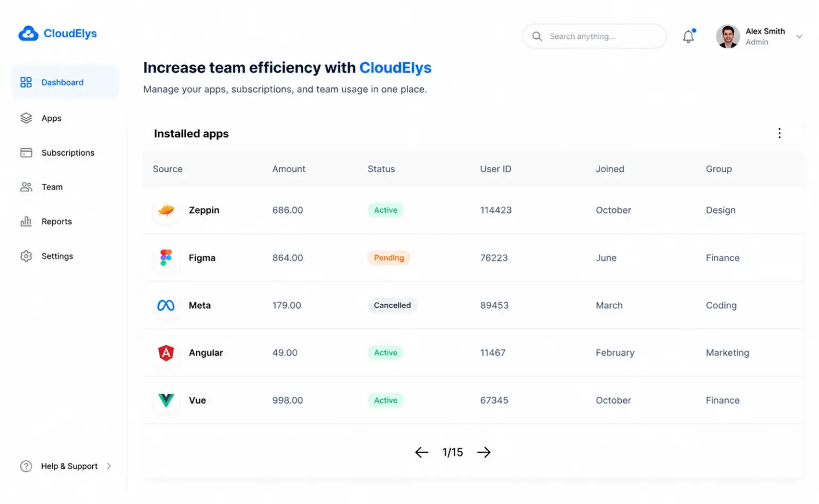Viewport: 819px width, 504px height.
Task: Open the Dashboard sidebar item
Action: (x=65, y=82)
